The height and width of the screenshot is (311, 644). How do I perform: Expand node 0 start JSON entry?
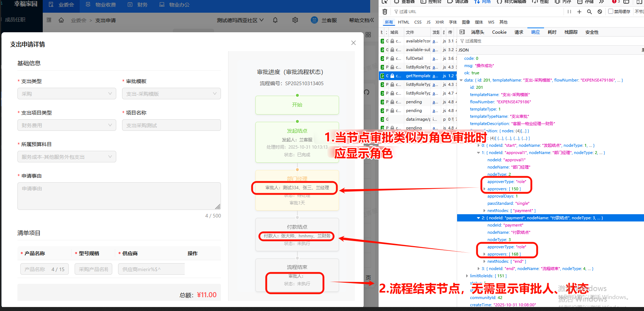click(x=478, y=145)
